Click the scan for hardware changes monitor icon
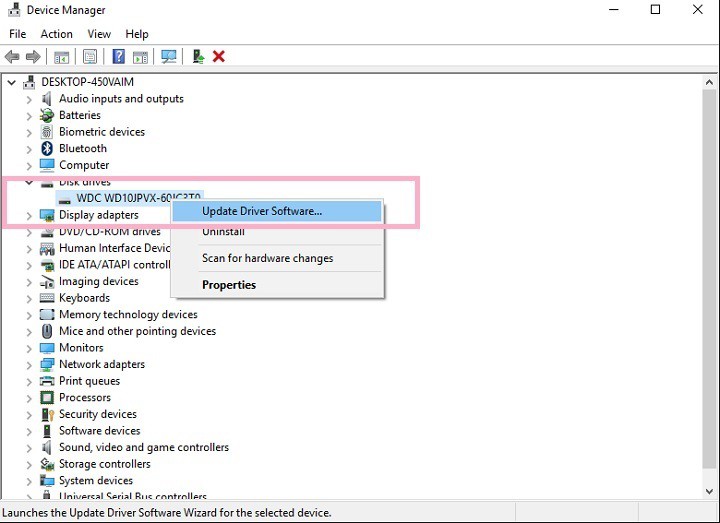The width and height of the screenshot is (720, 523). coord(169,56)
